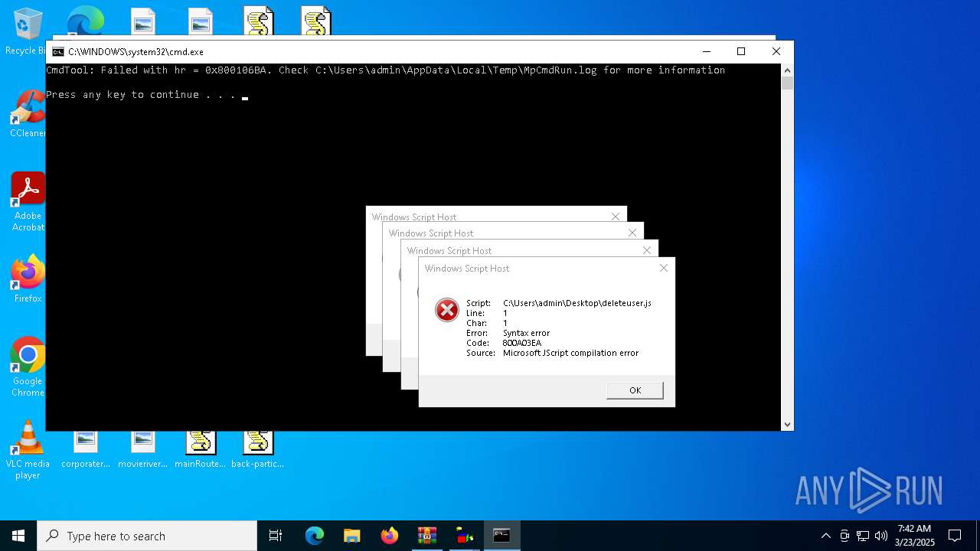The width and height of the screenshot is (980, 551).
Task: Click the CmdTool failed error line
Action: click(x=385, y=70)
